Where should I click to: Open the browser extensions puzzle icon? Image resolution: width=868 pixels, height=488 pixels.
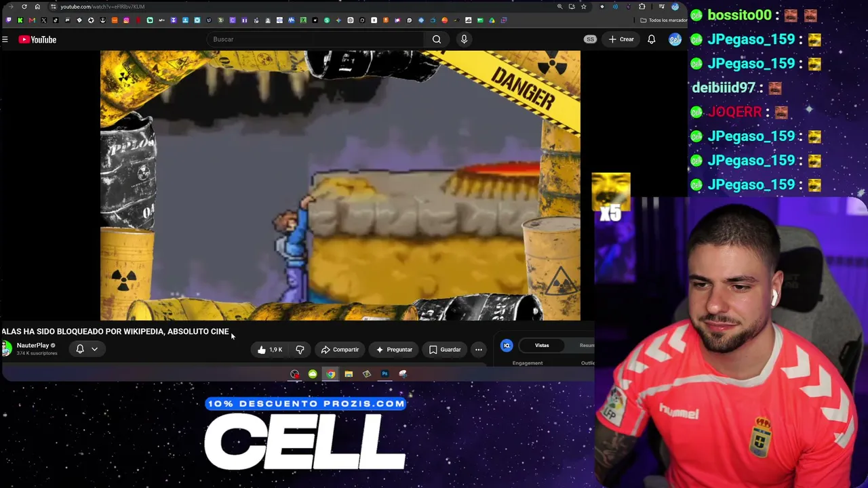(642, 7)
